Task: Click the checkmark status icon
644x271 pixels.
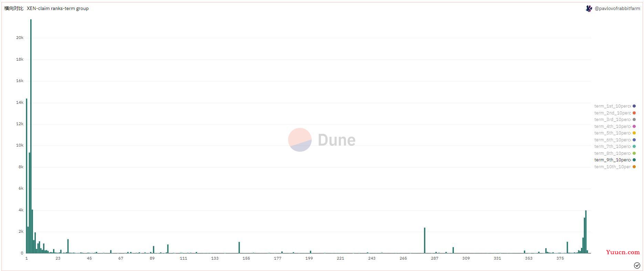Action: tap(637, 265)
